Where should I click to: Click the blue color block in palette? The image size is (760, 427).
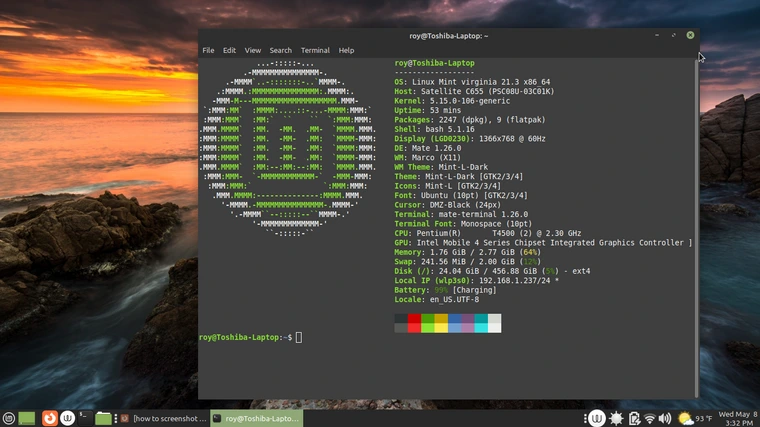[x=455, y=323]
